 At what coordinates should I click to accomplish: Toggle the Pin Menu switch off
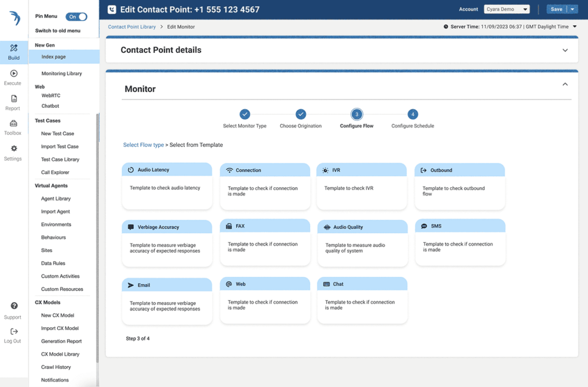[76, 17]
